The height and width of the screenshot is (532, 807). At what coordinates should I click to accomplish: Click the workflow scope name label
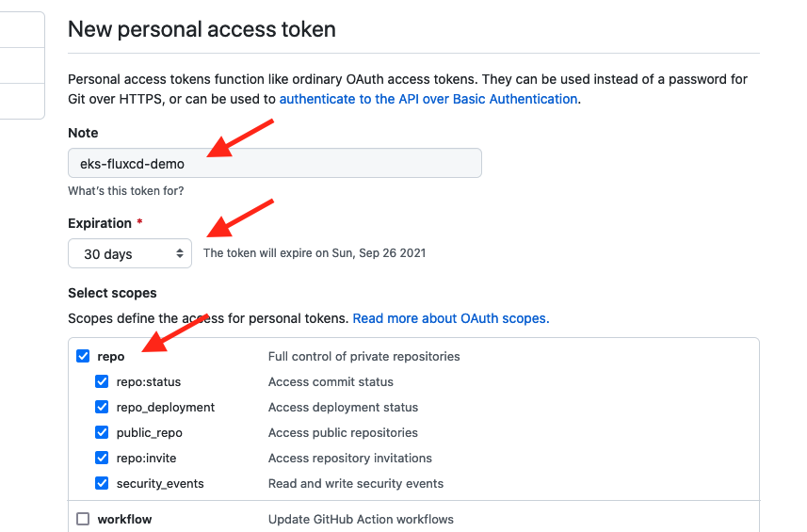pos(124,519)
